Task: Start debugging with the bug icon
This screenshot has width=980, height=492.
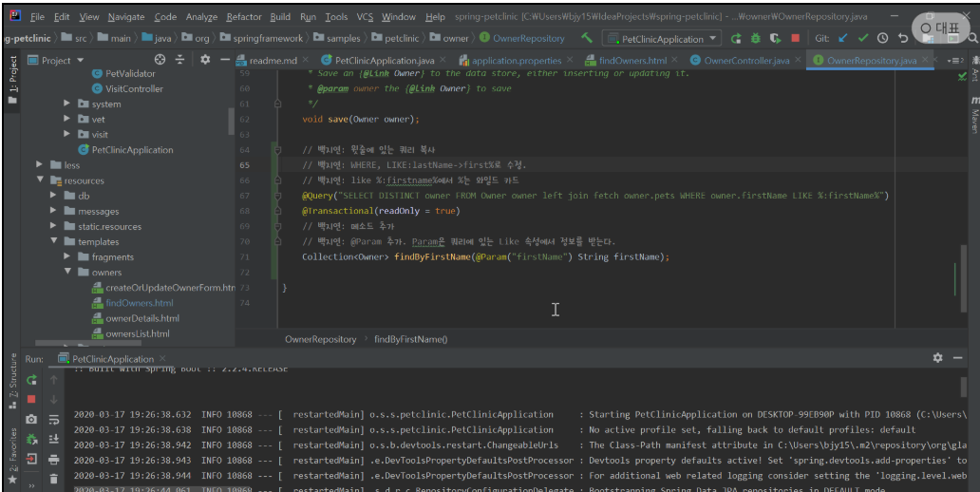Action: pyautogui.click(x=756, y=39)
